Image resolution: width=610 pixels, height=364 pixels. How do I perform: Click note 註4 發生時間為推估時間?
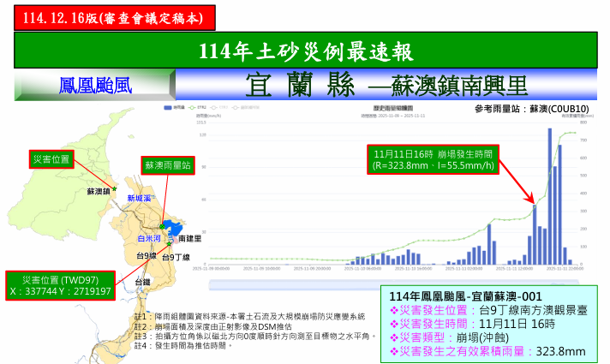tap(183, 346)
